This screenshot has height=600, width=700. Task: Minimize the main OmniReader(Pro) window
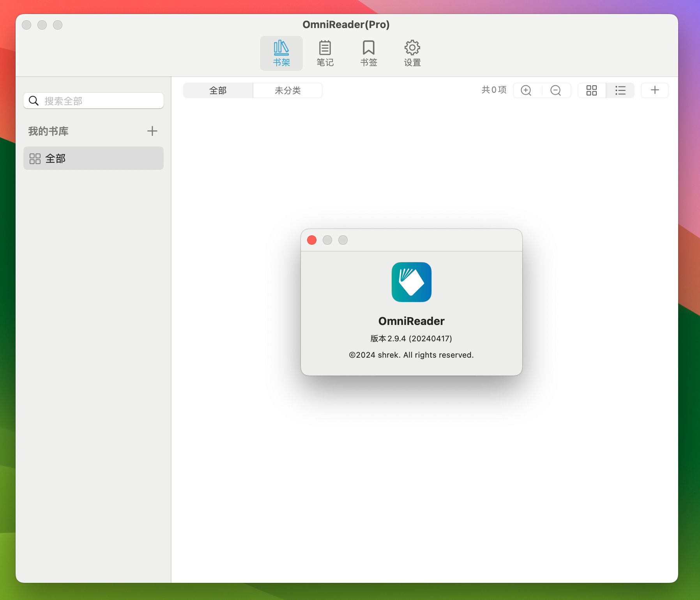[42, 25]
